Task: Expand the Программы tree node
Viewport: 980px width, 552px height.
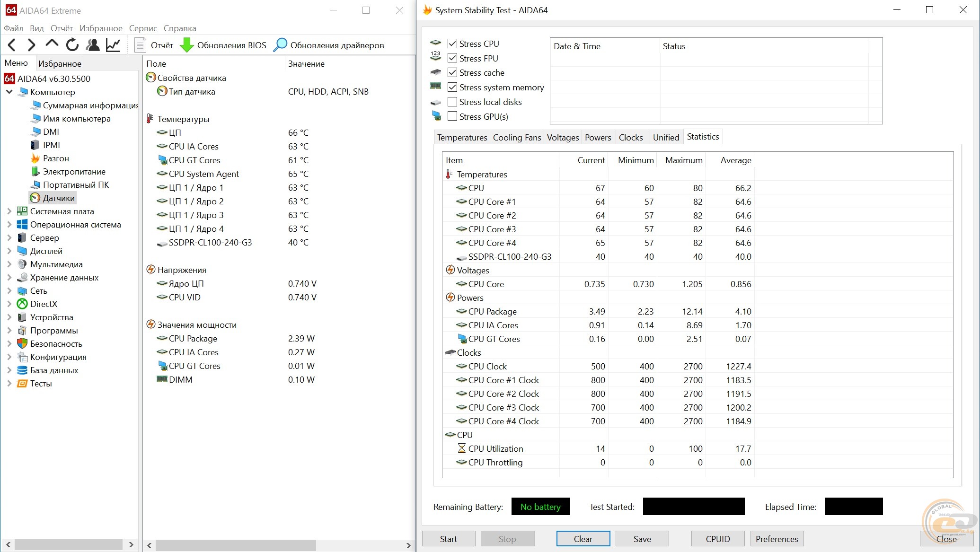Action: point(9,331)
